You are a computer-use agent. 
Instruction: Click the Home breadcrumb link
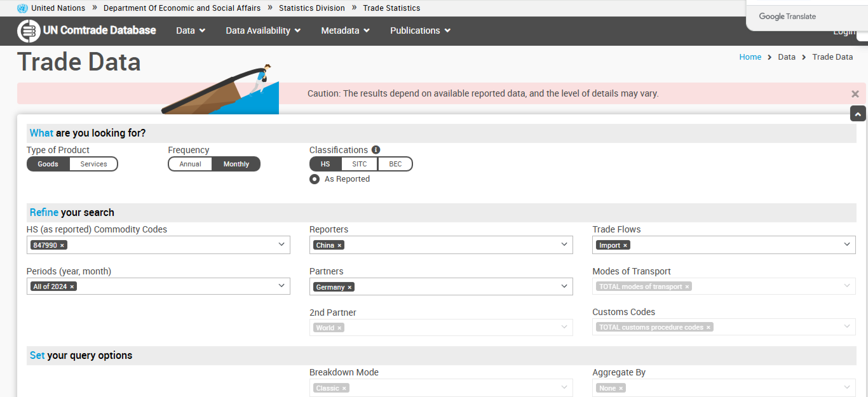[750, 57]
